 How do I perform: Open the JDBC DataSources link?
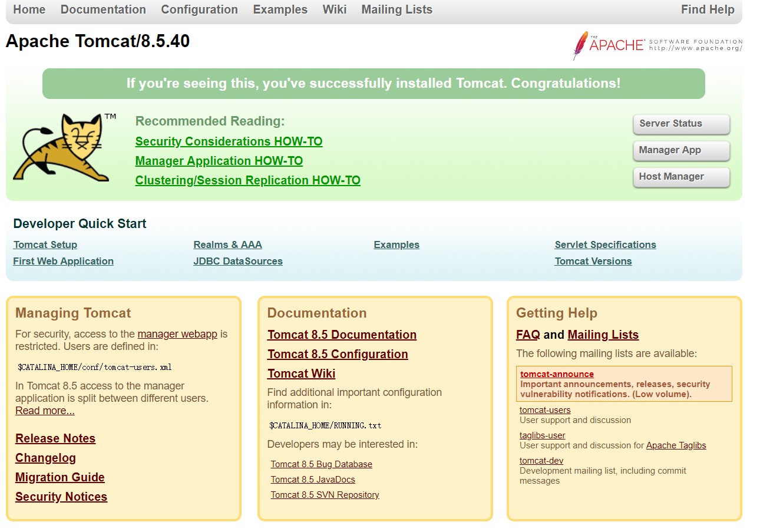click(237, 261)
